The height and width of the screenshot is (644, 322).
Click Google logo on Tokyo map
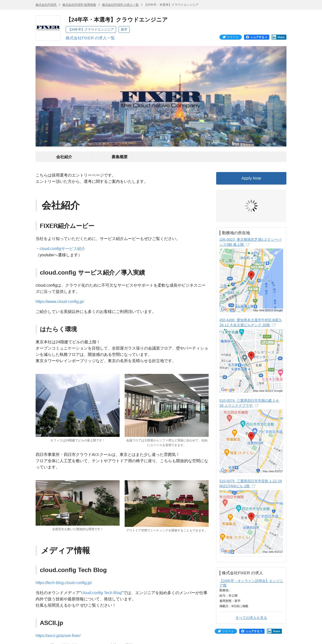(228, 309)
